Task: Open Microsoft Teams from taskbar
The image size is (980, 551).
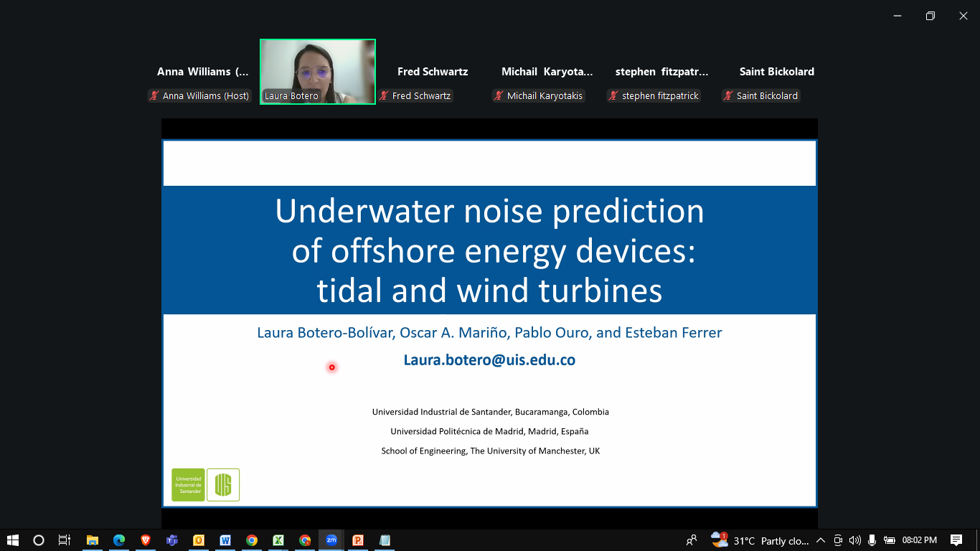Action: click(x=172, y=540)
